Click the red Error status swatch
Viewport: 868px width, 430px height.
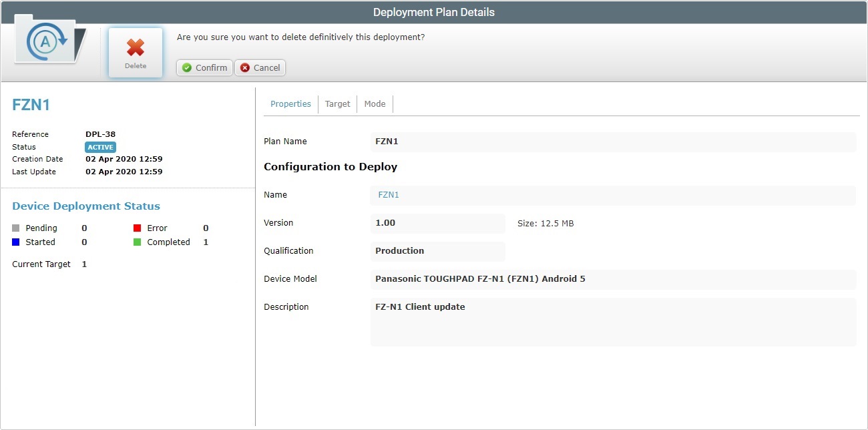coord(138,228)
